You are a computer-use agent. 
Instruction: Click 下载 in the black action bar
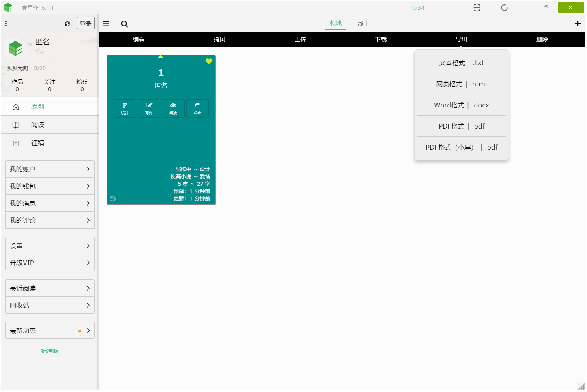pos(381,39)
